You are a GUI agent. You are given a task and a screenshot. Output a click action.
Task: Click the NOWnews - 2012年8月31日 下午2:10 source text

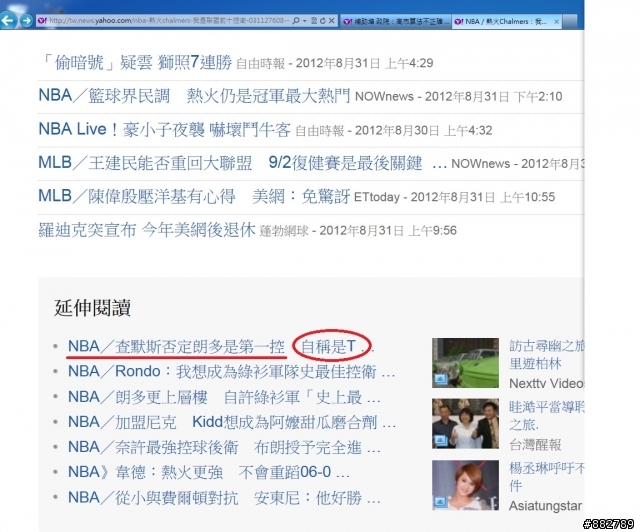459,97
